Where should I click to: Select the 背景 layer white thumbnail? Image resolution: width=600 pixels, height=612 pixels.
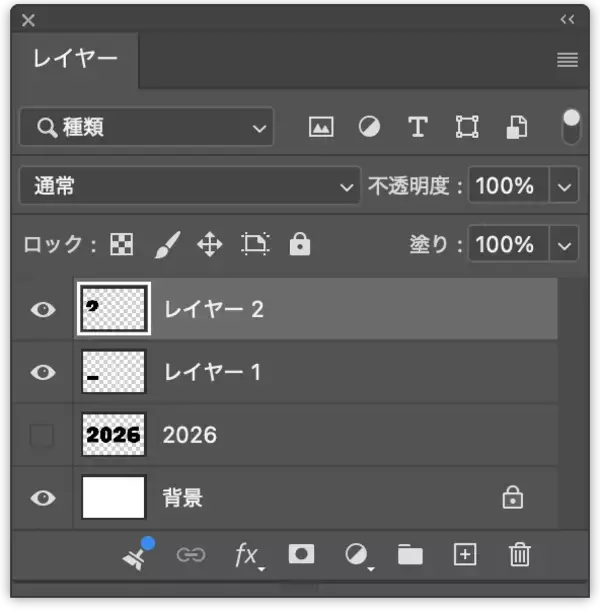point(114,497)
